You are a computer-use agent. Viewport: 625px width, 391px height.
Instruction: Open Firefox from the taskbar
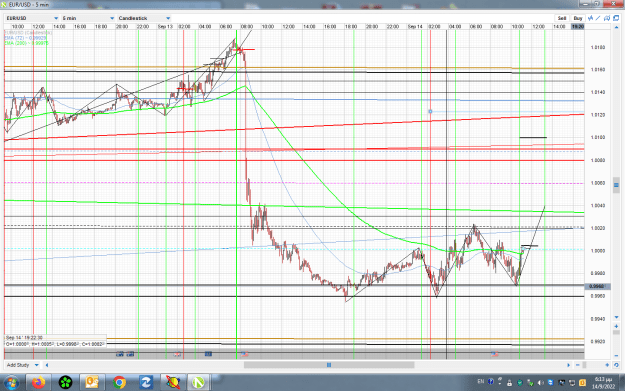tap(39, 383)
